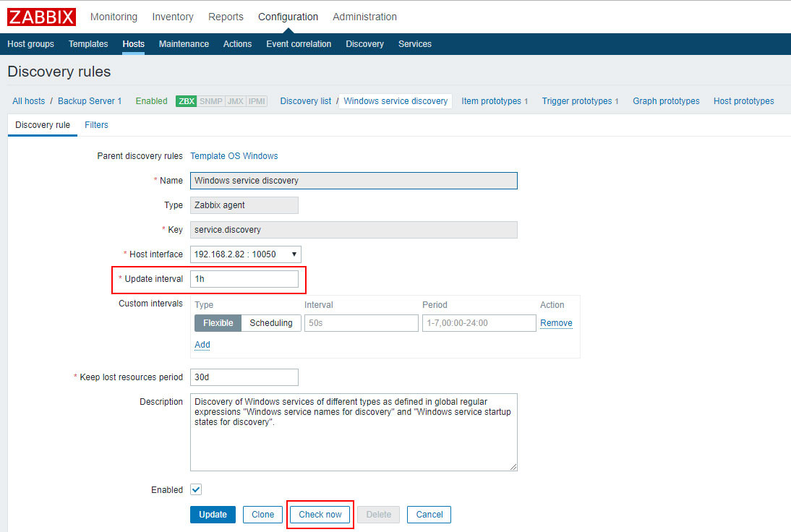Click the ZABBIX logo

tap(41, 17)
